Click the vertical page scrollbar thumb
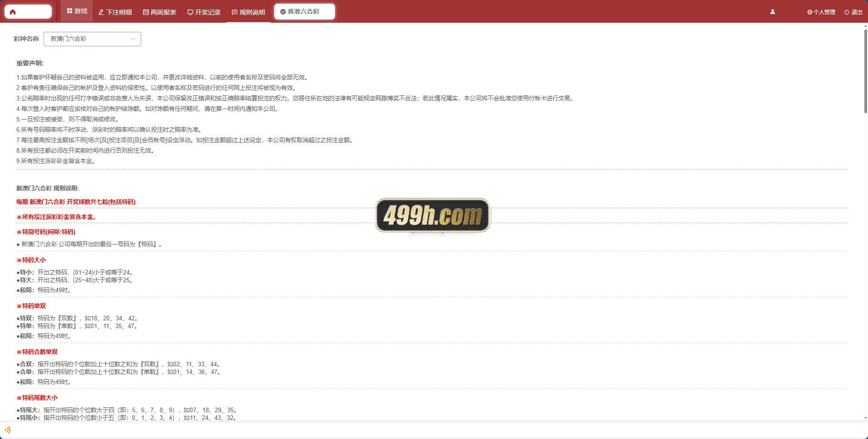This screenshot has height=439, width=868. click(865, 71)
